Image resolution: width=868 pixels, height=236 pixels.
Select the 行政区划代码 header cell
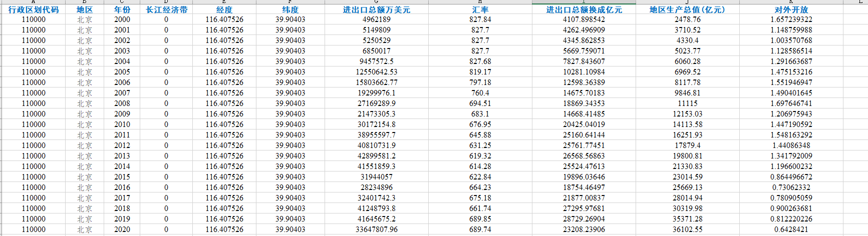[34, 9]
